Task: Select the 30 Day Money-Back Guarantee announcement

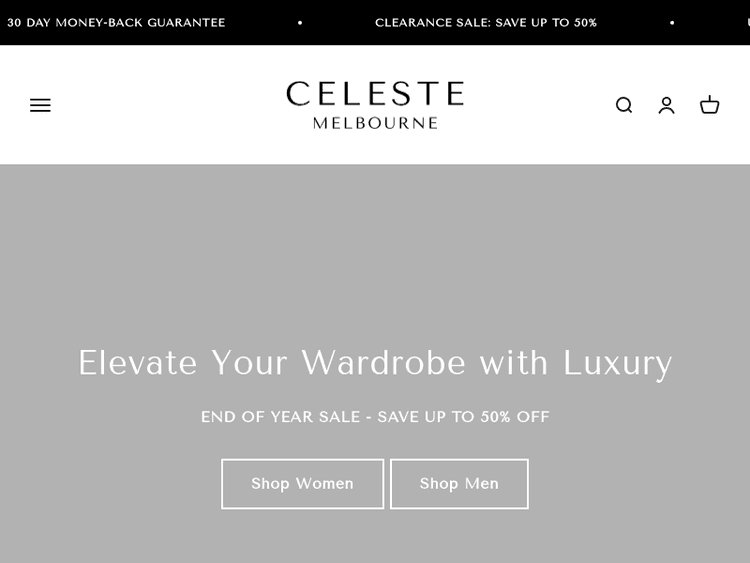Action: [x=116, y=22]
